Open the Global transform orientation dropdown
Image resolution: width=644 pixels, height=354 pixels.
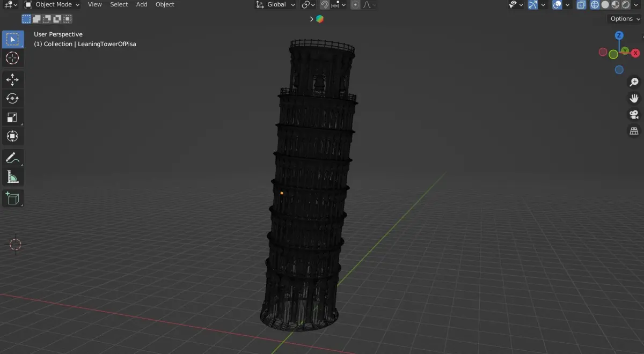pos(275,5)
